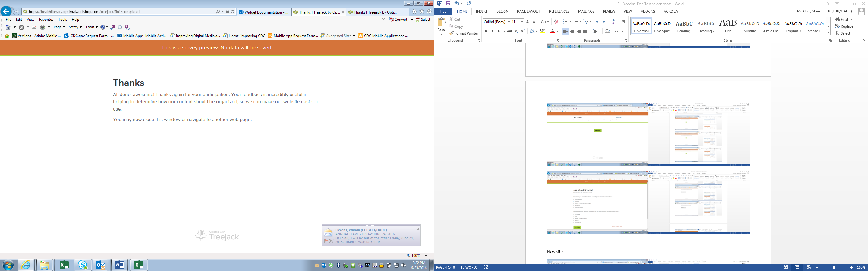Click the Format Painter tool
868x271 pixels.
(464, 33)
